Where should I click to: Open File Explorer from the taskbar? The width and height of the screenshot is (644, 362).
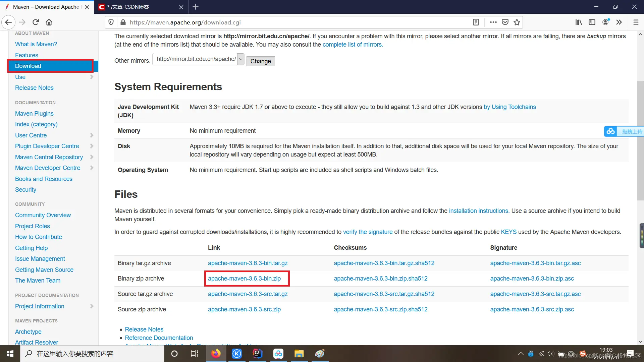[299, 354]
